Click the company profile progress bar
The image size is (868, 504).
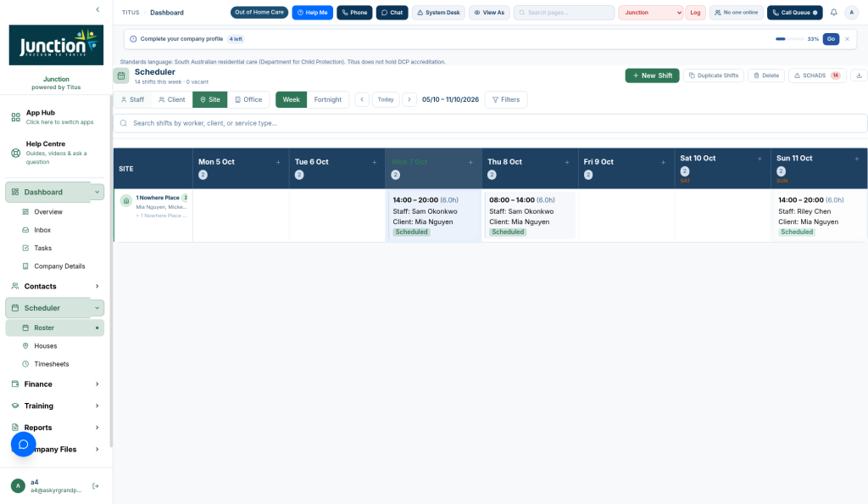click(x=789, y=39)
